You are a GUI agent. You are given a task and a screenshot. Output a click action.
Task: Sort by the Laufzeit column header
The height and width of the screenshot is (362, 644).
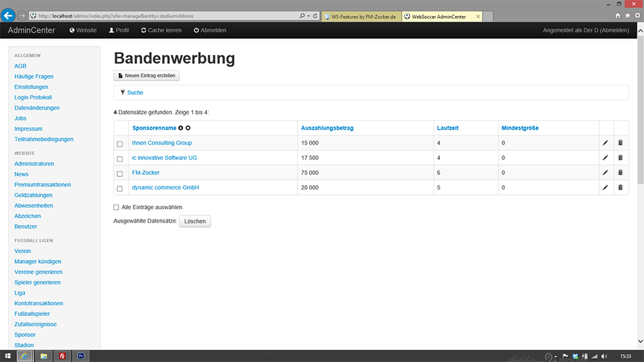pos(448,128)
